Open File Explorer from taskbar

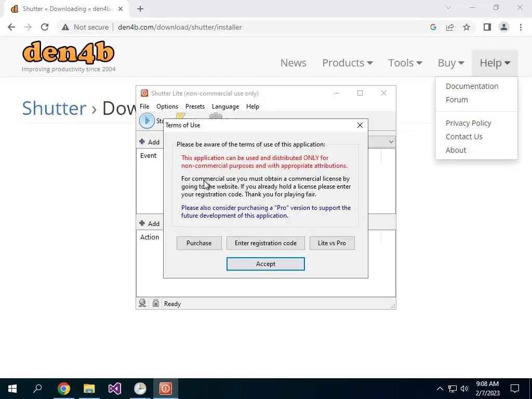(89, 389)
